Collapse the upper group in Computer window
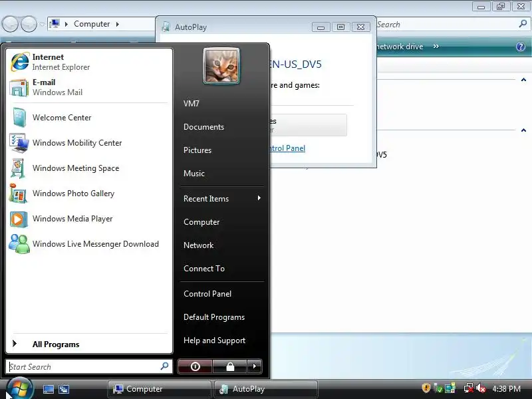The width and height of the screenshot is (532, 399). click(523, 80)
